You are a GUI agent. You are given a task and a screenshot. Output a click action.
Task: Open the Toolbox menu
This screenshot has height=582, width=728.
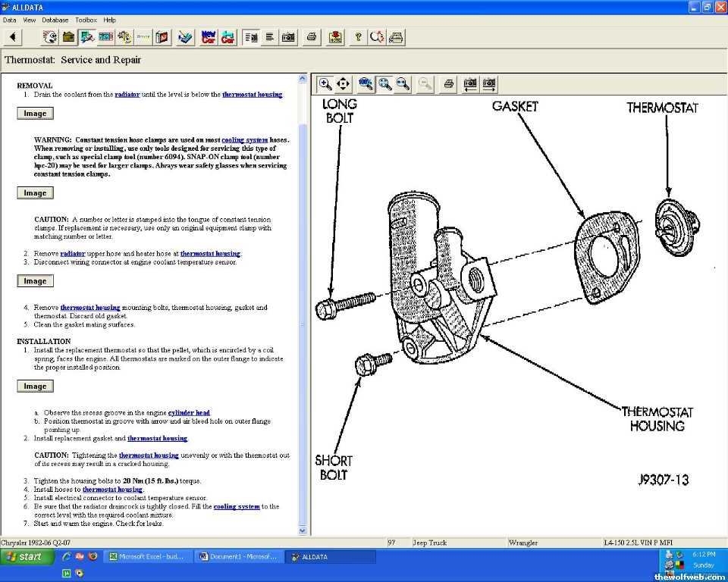pos(86,20)
